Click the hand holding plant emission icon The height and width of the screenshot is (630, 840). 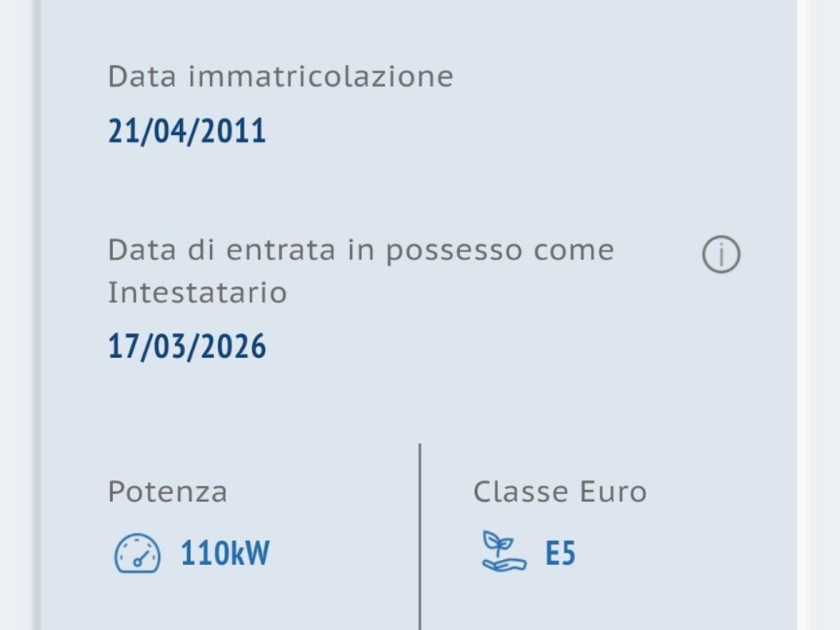click(501, 552)
